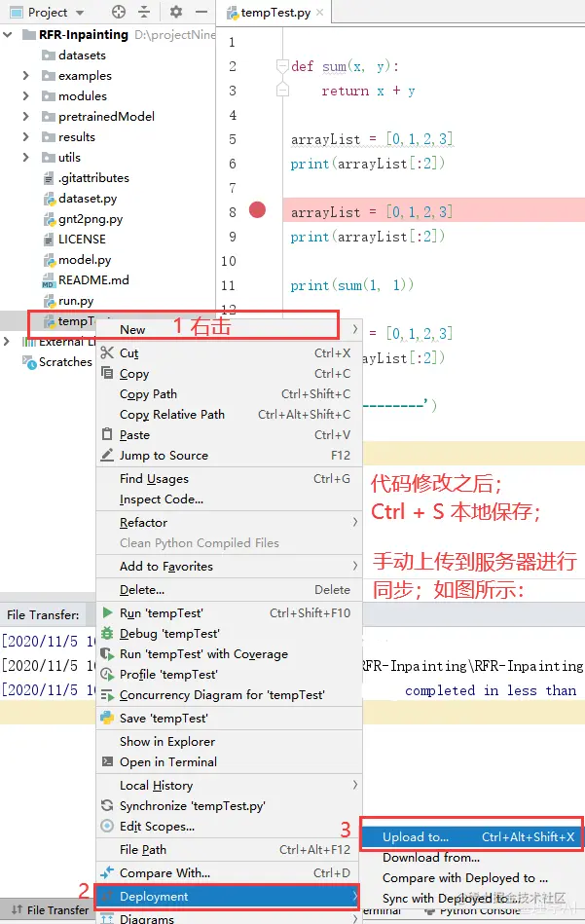Viewport: 585px width, 924px height.
Task: Choose Run 'tempTest' entry
Action: tap(229, 613)
